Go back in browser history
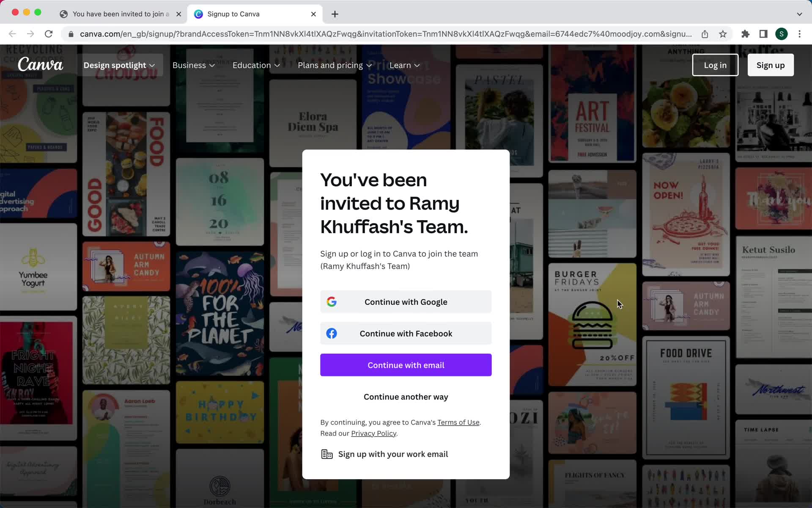The height and width of the screenshot is (508, 812). pos(12,34)
